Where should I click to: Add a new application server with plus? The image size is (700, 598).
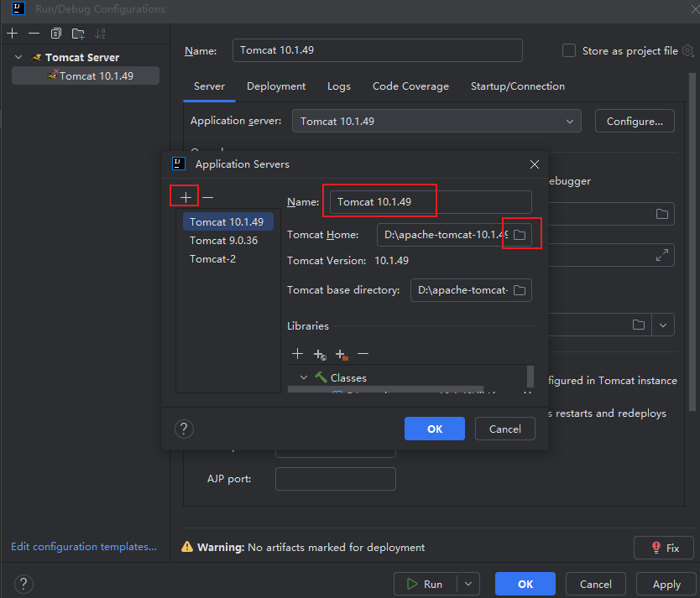click(x=185, y=196)
